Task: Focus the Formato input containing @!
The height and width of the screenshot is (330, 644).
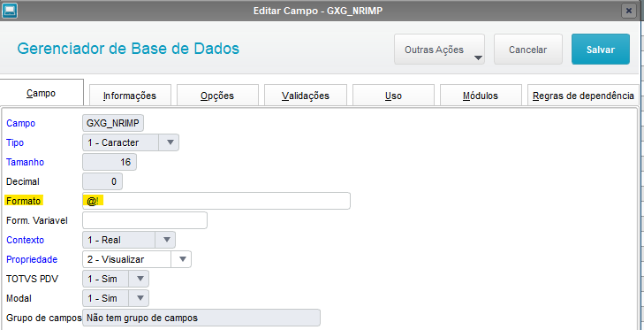Action: [x=216, y=201]
